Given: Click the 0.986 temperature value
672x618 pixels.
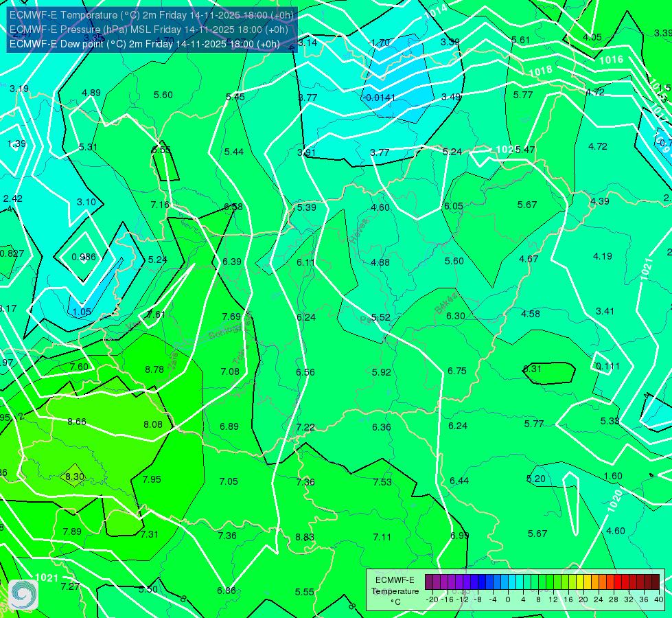Looking at the screenshot, I should (84, 257).
